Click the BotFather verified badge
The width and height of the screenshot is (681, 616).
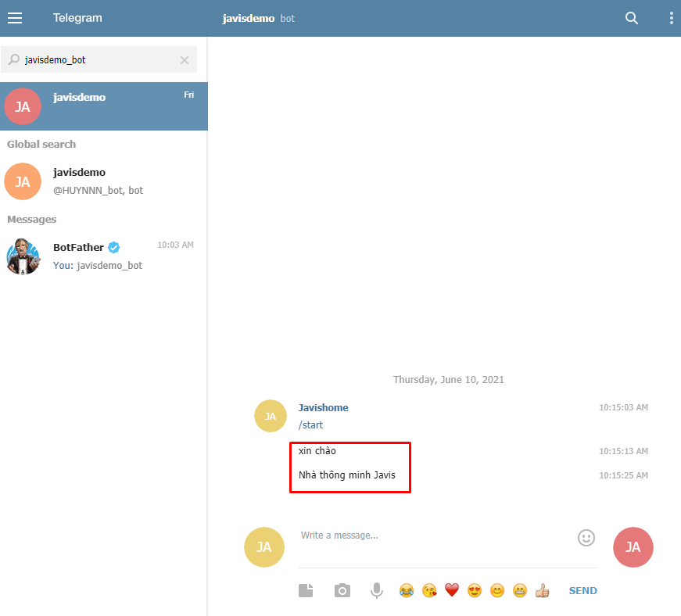114,248
